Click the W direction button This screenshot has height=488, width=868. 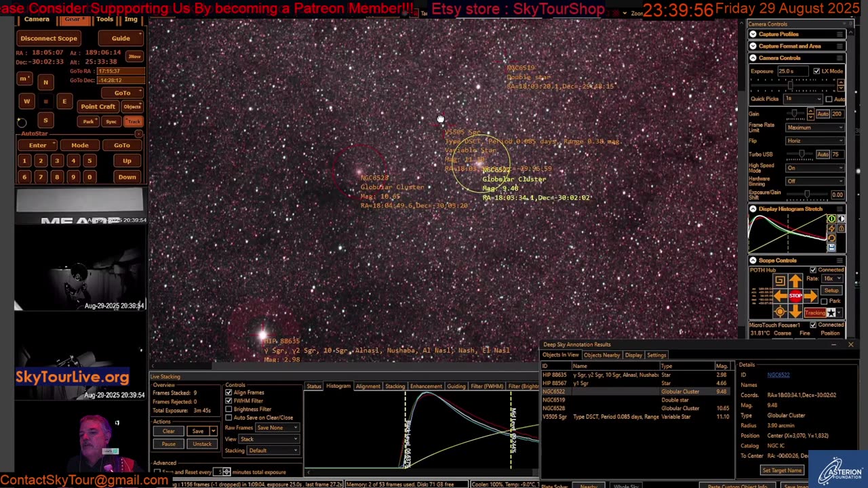point(27,101)
